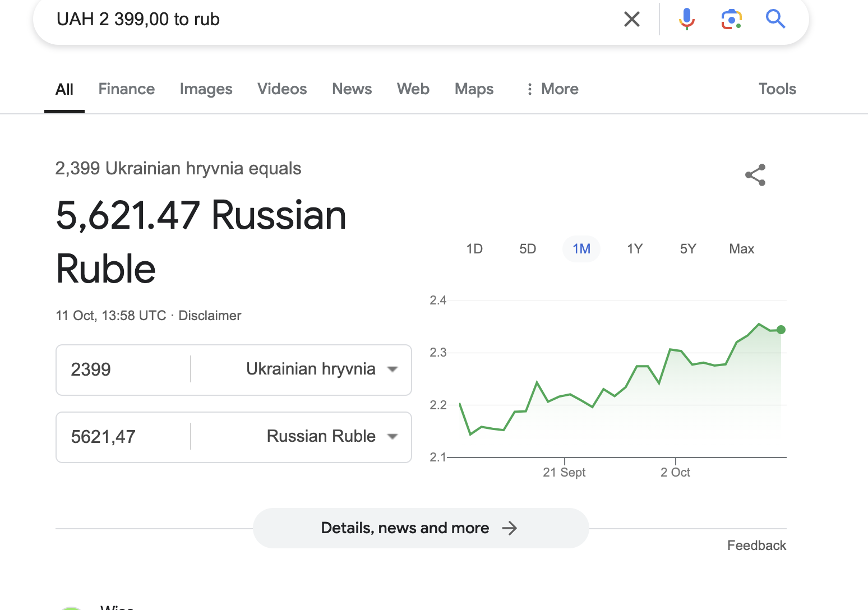Expand the Ukrainian hryvnia currency dropdown
The image size is (868, 610).
tap(393, 369)
